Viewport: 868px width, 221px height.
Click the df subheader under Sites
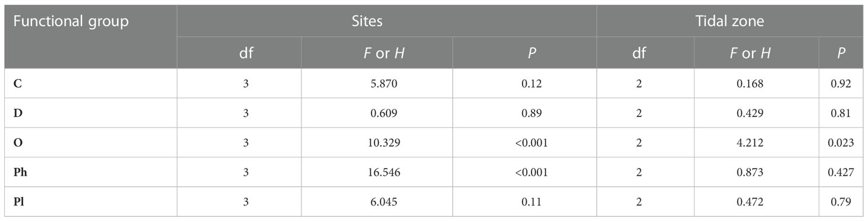click(239, 54)
